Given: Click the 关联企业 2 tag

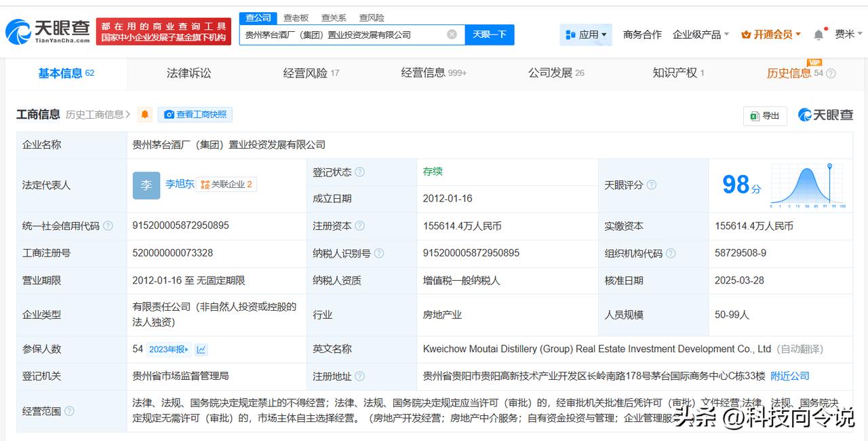Looking at the screenshot, I should [226, 185].
